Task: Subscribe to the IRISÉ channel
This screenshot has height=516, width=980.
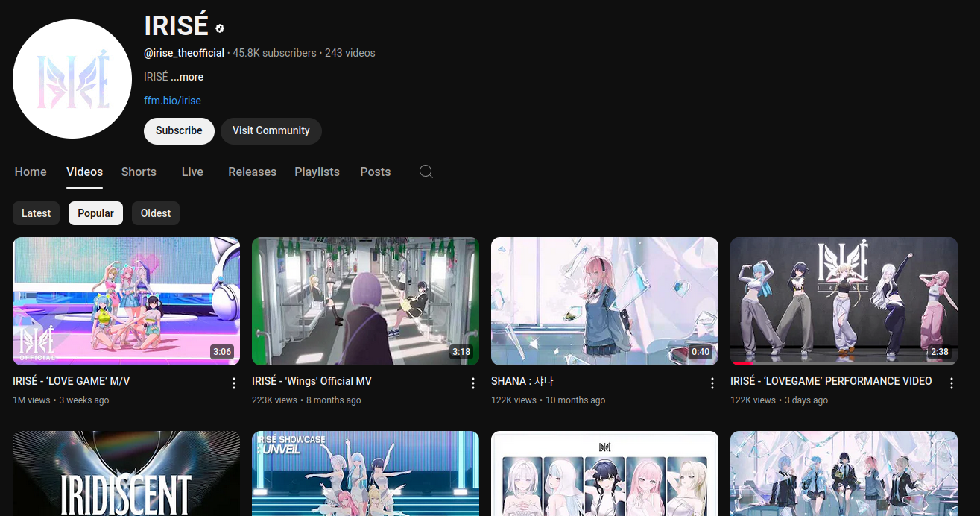Action: click(x=179, y=130)
